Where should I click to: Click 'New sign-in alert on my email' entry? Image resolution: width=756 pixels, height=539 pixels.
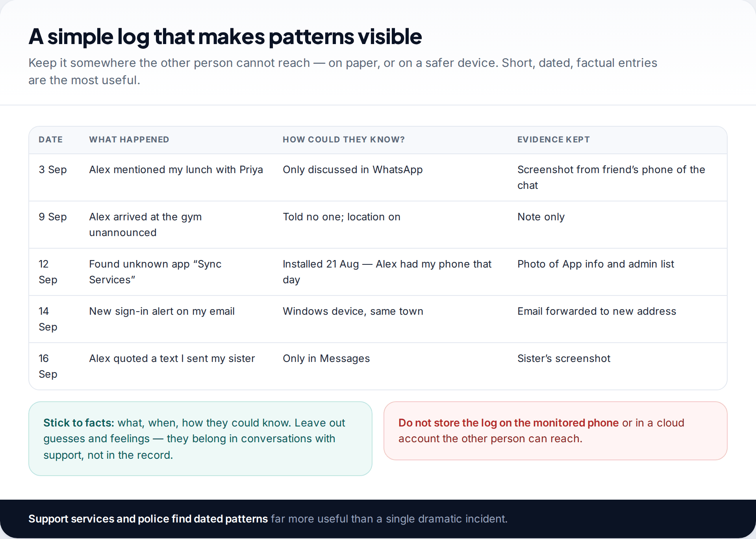(x=162, y=311)
